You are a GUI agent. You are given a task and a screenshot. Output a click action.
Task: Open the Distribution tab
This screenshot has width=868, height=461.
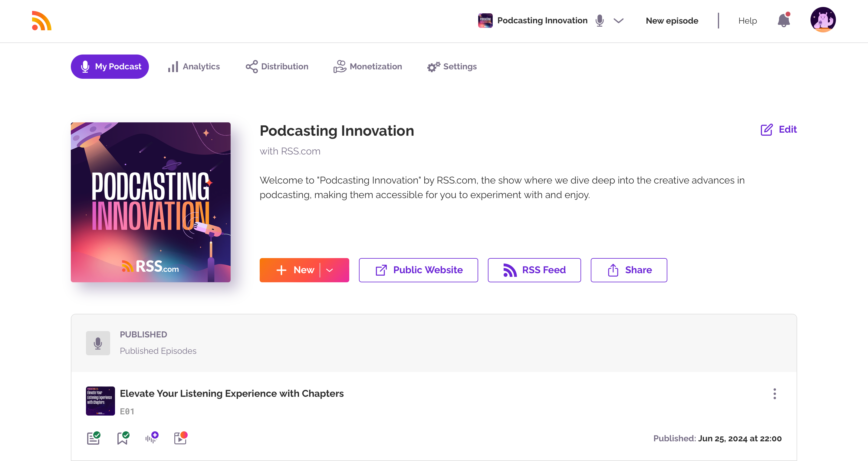277,66
